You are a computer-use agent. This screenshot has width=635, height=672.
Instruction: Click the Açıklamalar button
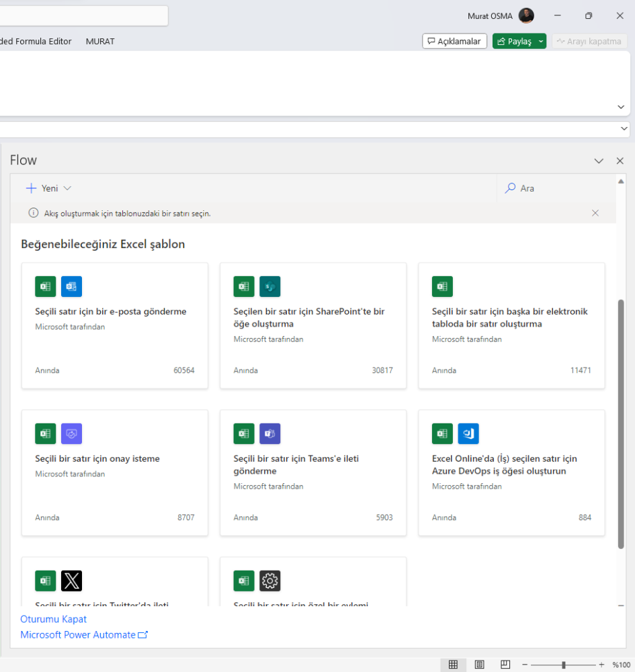pyautogui.click(x=455, y=41)
